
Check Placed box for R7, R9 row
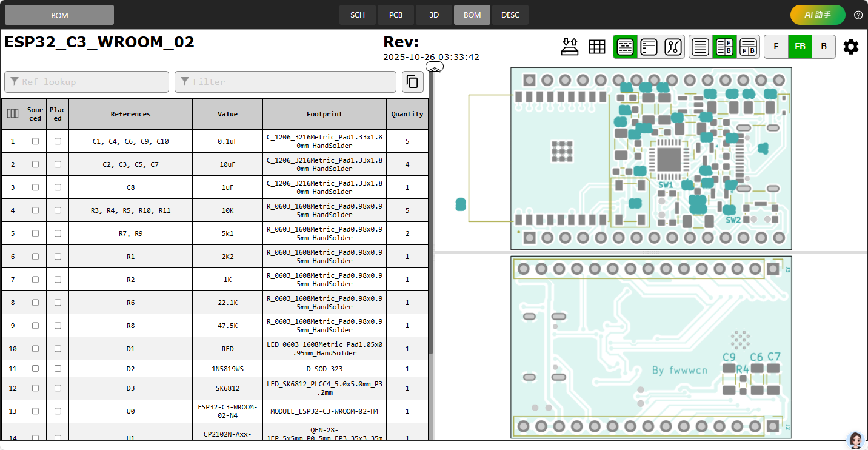(x=58, y=233)
